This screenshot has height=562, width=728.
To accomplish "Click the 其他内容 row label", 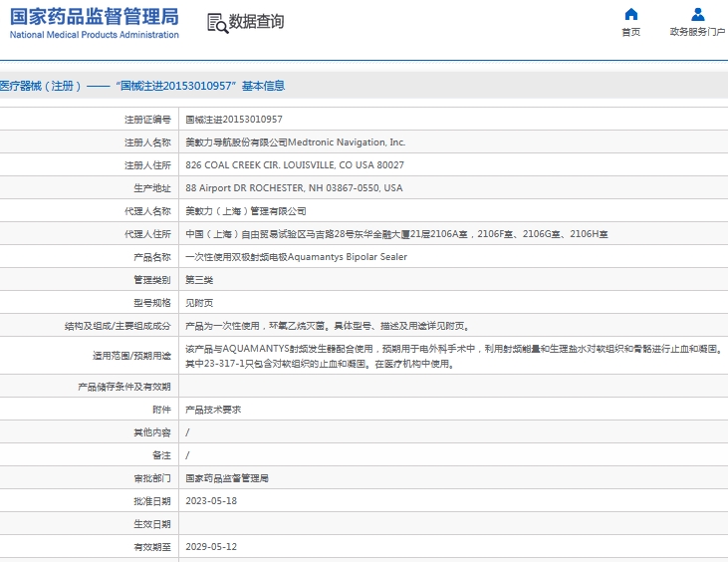I will [x=152, y=432].
